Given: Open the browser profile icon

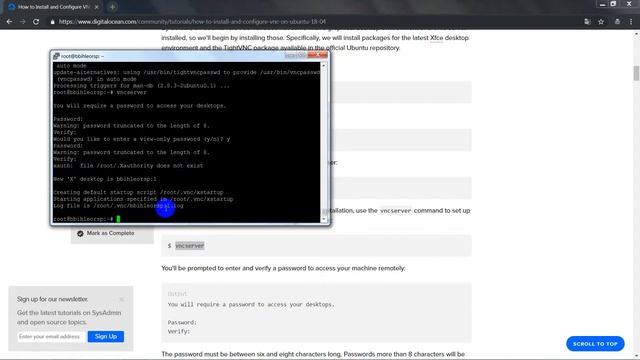Looking at the screenshot, I should click(617, 22).
